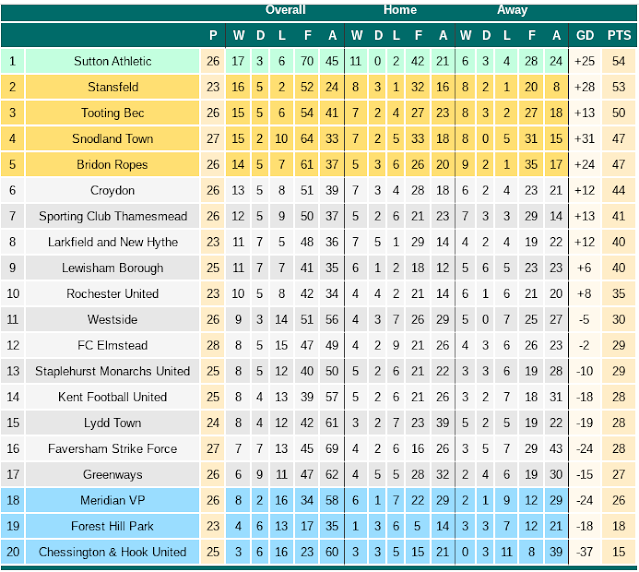639x572 pixels.
Task: Click the Away section header
Action: coord(512,10)
